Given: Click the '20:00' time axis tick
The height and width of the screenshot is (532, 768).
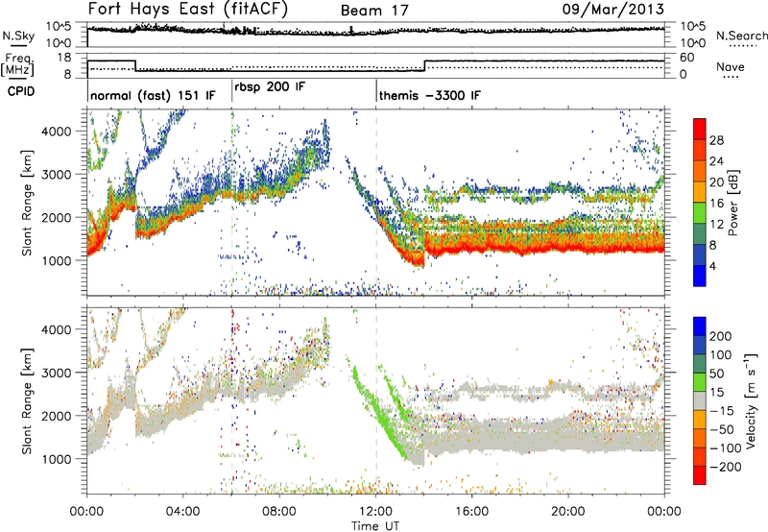Looking at the screenshot, I should coord(568,512).
